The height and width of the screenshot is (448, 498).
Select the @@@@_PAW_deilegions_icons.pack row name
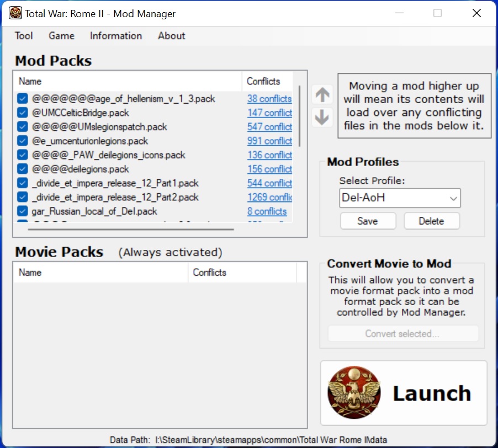click(x=108, y=155)
